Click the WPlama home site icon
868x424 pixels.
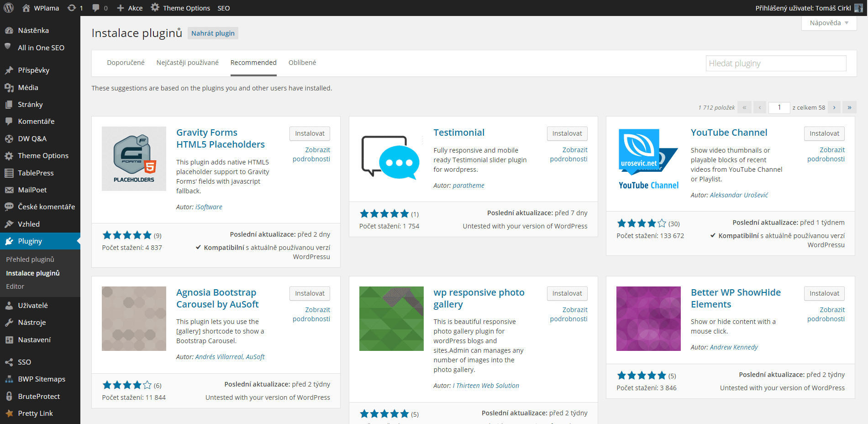click(26, 8)
